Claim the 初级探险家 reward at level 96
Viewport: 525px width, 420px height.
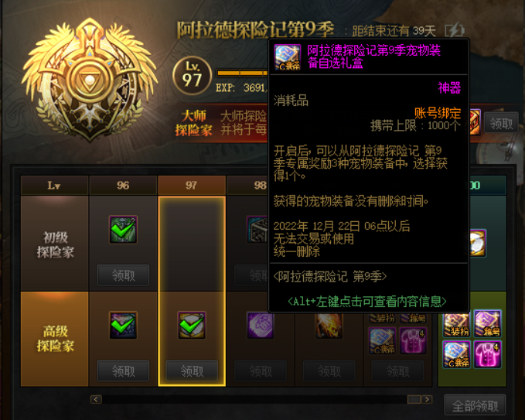[x=123, y=275]
